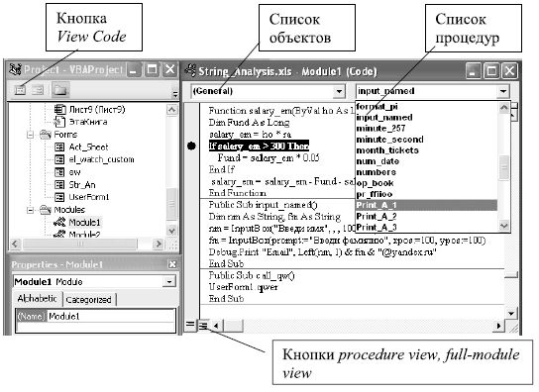The width and height of the screenshot is (539, 392).
Task: Choose minute_second in procedure list
Action: click(x=389, y=140)
